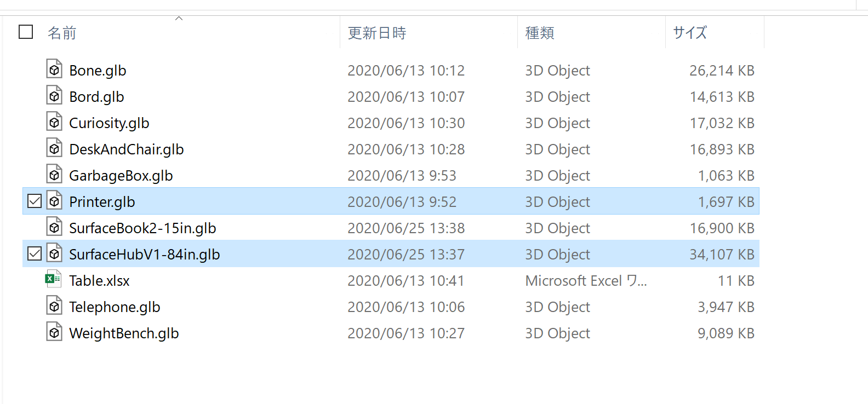868x404 pixels.
Task: Click the 3D Object icon beside WeightBench.glb
Action: click(x=54, y=332)
